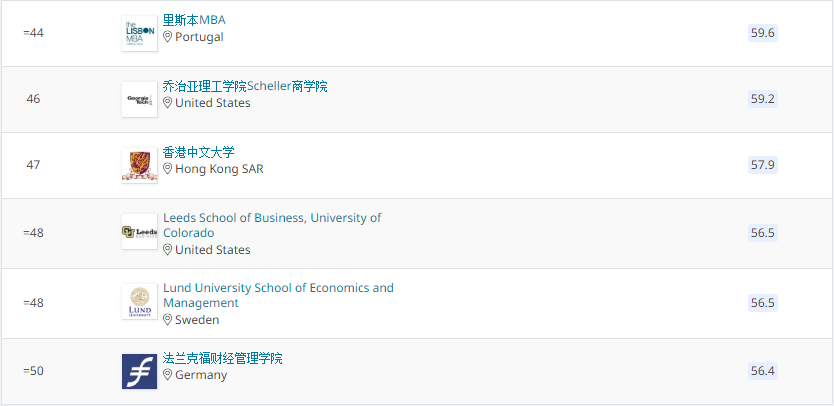
Task: Click the Lund University logo image
Action: (x=139, y=301)
